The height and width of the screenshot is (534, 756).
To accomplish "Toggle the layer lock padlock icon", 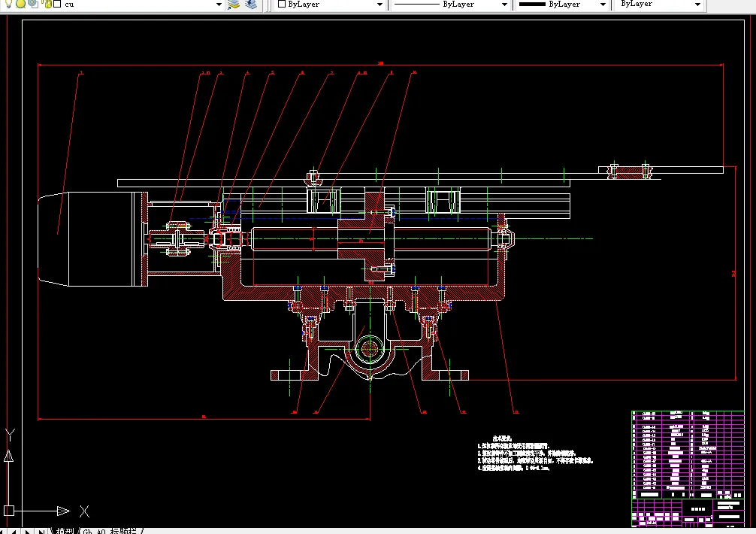I will tap(47, 4).
